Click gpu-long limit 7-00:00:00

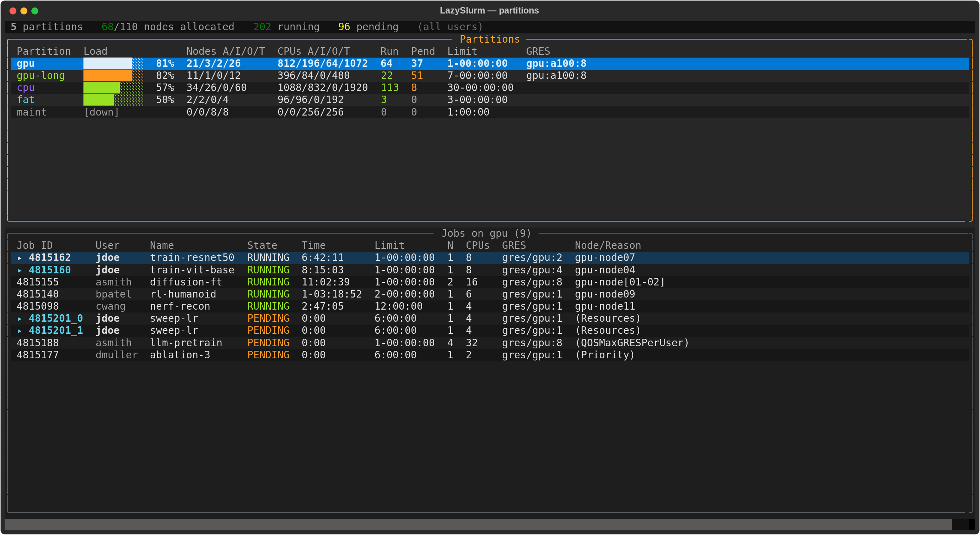(x=478, y=76)
